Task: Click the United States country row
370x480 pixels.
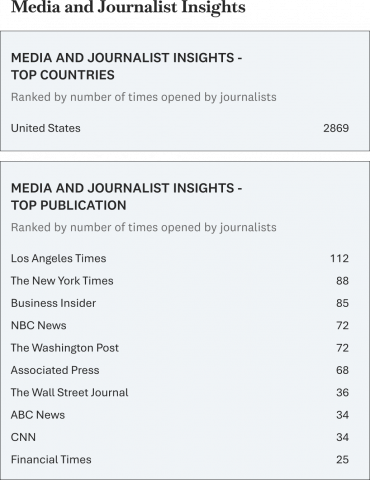Action: (180, 128)
